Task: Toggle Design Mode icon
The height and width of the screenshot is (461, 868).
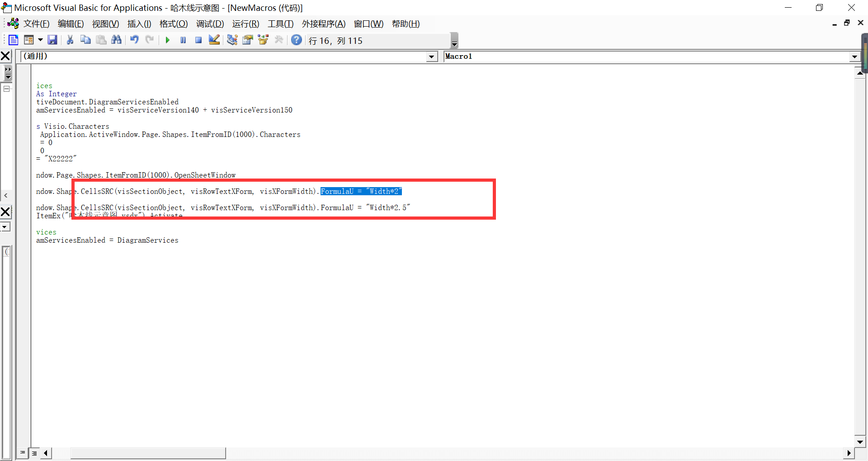Action: coord(214,40)
